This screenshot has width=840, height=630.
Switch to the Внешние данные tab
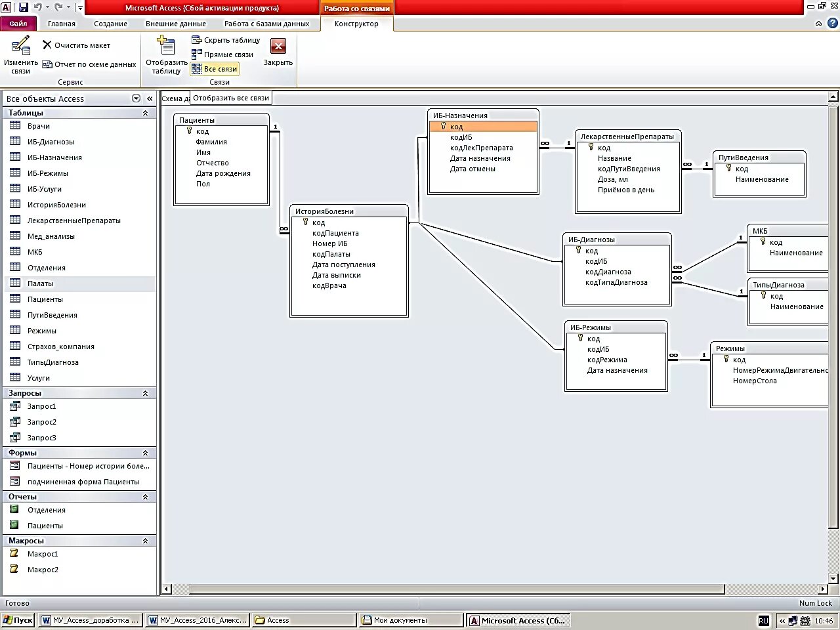pos(176,24)
